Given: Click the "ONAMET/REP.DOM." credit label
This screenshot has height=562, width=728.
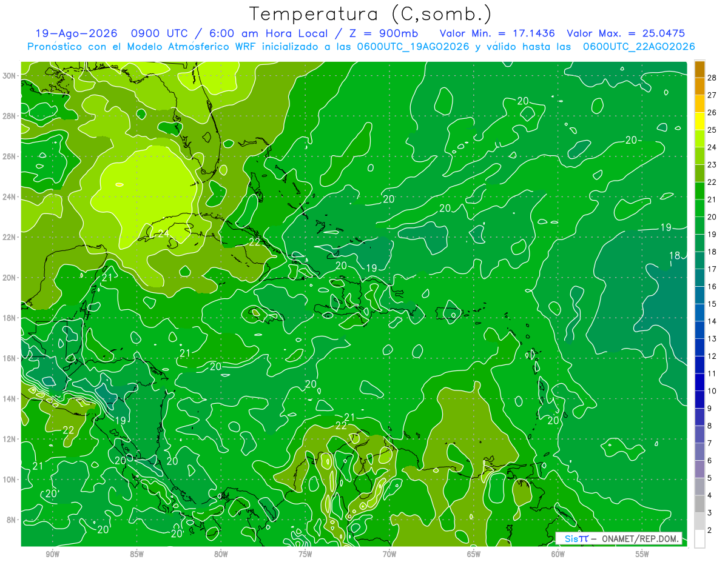Looking at the screenshot, I should pos(641,538).
